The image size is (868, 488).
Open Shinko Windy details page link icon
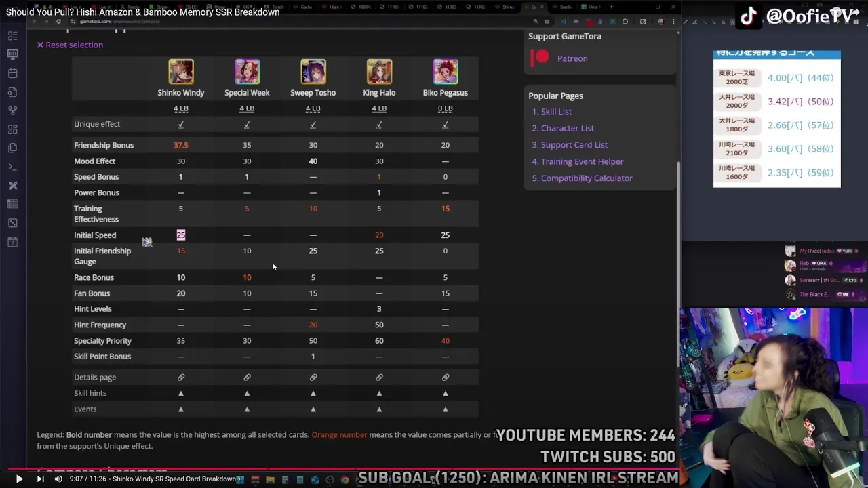[x=181, y=378]
